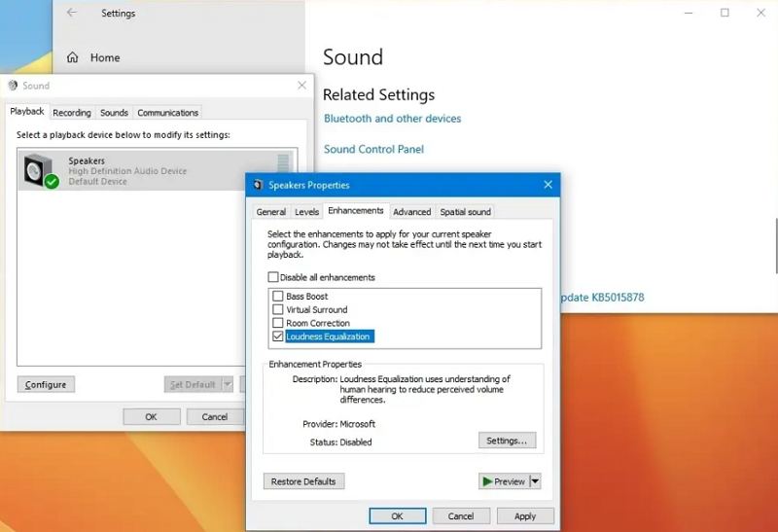Click the Status: Disabled text
The image size is (778, 532).
click(x=340, y=443)
